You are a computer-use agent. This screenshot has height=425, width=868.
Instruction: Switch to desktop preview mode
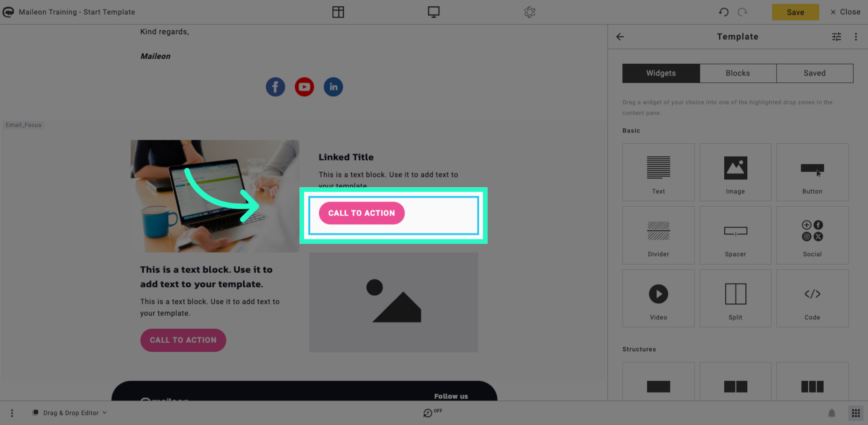(434, 12)
